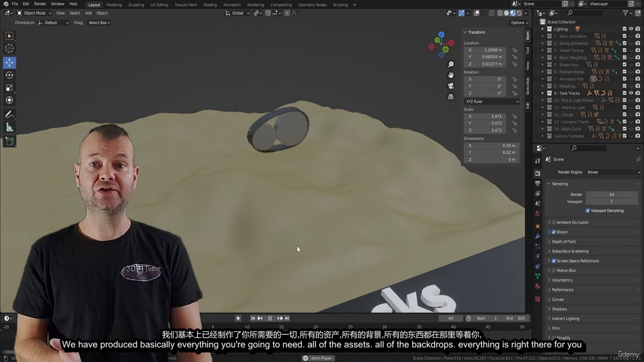Click the pan view hand icon
The height and width of the screenshot is (362, 644).
tap(451, 75)
